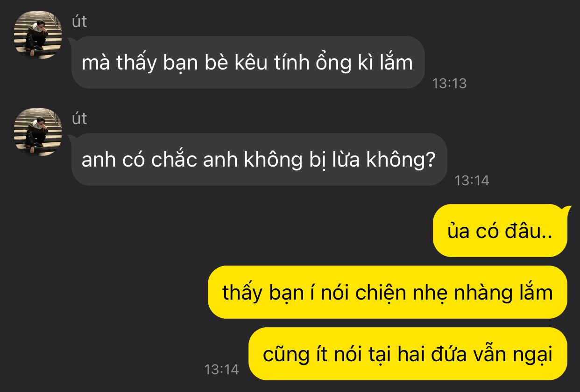Select the message 'anh có chắc anh không bị lừa không?'
Screen dimensions: 580x392
259,160
